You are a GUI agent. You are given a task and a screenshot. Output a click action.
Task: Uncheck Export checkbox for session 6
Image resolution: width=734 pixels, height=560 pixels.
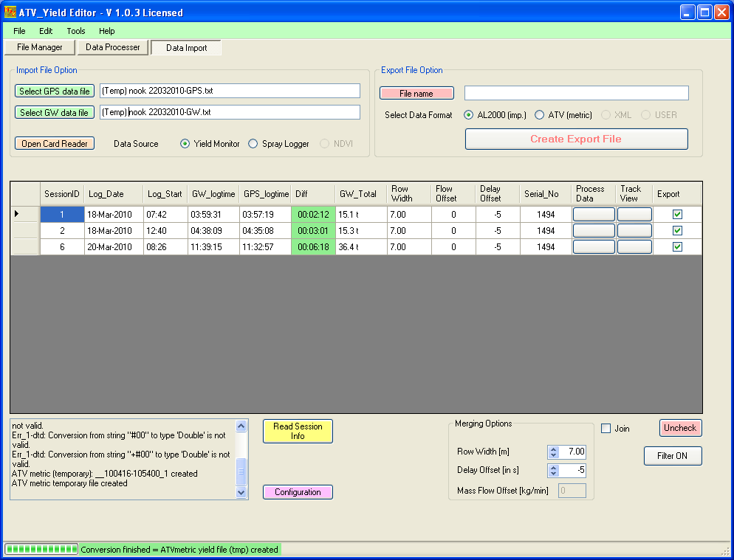(x=677, y=247)
